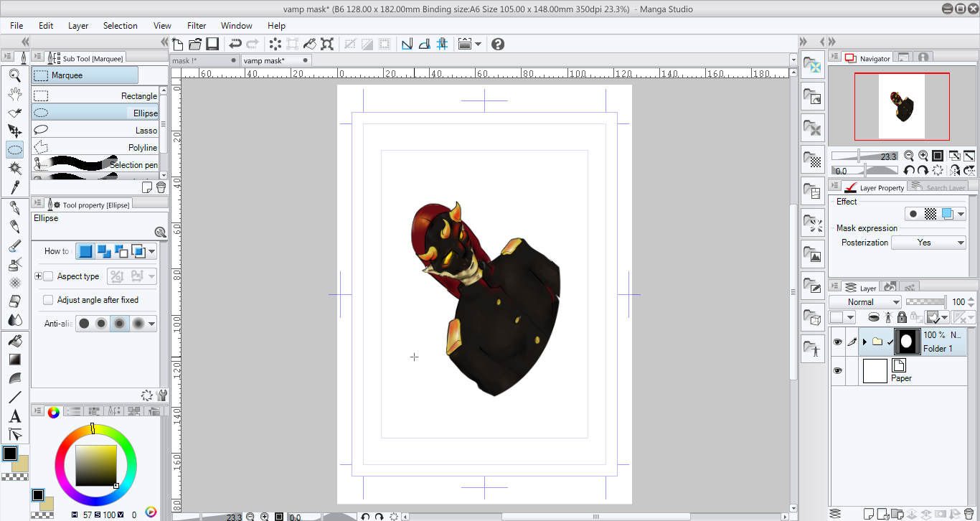Open the blending mode Normal dropdown
Viewport: 980px width, 521px height.
pyautogui.click(x=864, y=302)
